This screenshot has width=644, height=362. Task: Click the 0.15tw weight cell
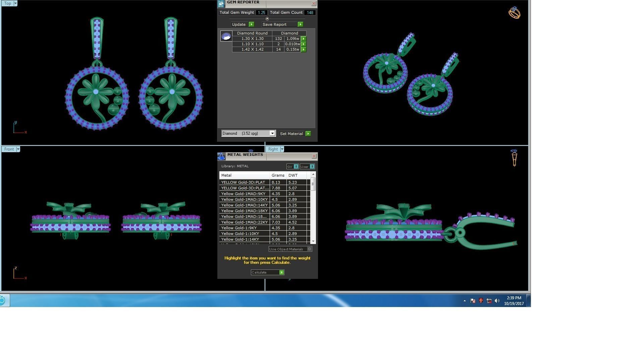292,50
